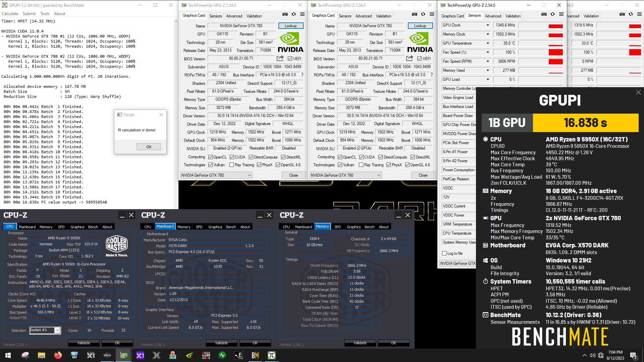Click refresh icon in middle GPU-Z window
Viewport: 644px width, 362px height.
pos(423,14)
